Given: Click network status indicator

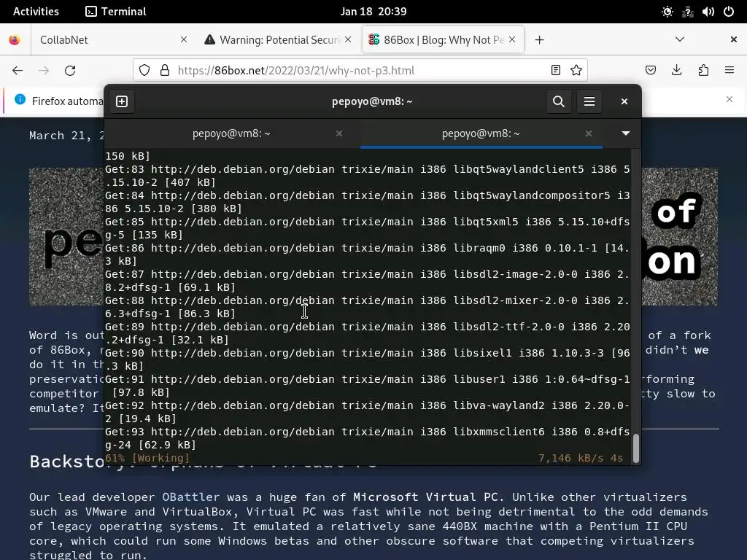Looking at the screenshot, I should pos(687,12).
